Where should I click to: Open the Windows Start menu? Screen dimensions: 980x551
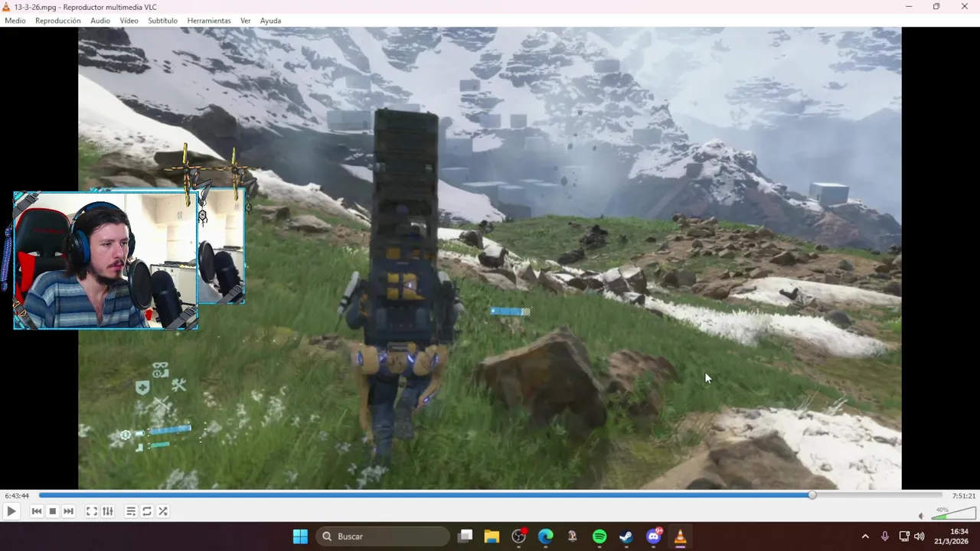coord(300,536)
